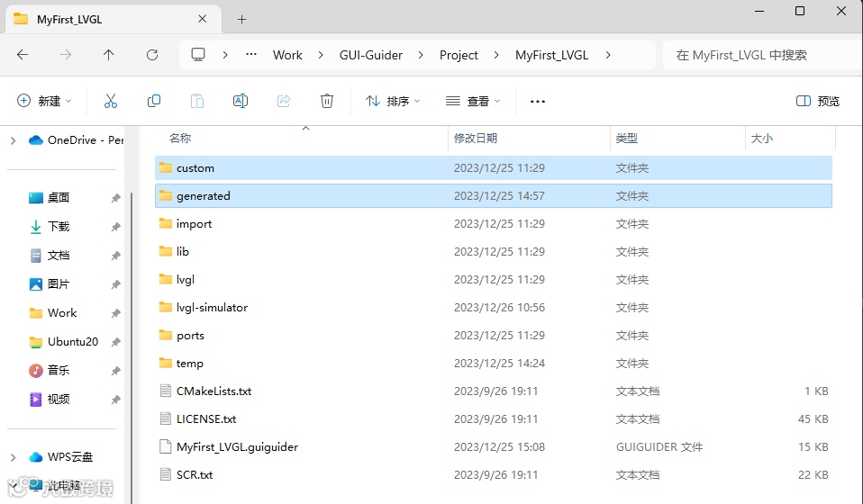Click the navigation pane scrollbar

(131, 346)
